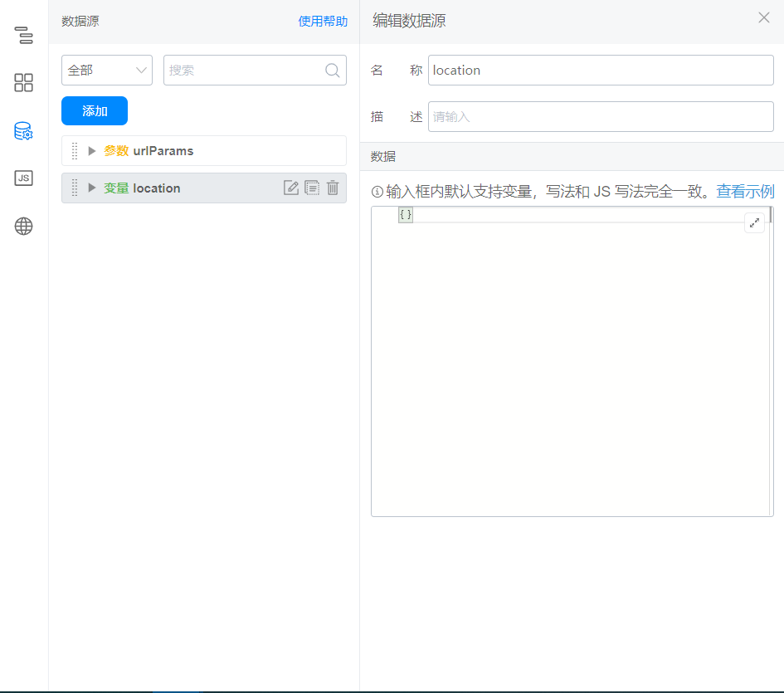Image resolution: width=784 pixels, height=693 pixels.
Task: Open the 使用帮助 help link
Action: tap(323, 22)
